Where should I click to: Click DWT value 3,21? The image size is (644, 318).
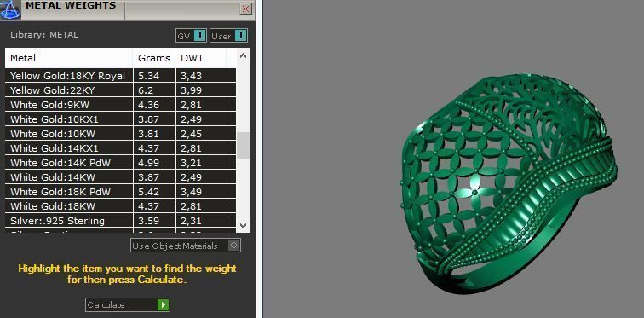point(191,163)
